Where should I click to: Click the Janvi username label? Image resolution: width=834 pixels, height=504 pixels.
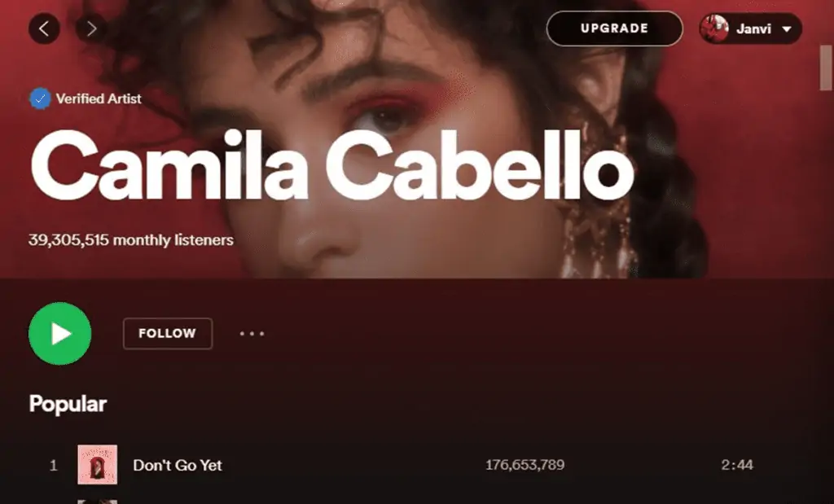[753, 28]
